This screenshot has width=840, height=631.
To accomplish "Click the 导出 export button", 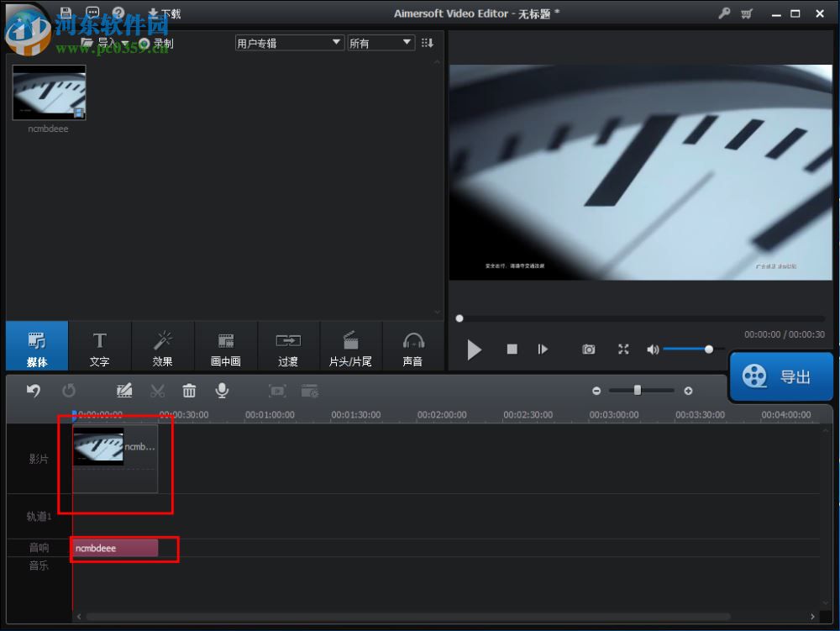I will click(781, 376).
